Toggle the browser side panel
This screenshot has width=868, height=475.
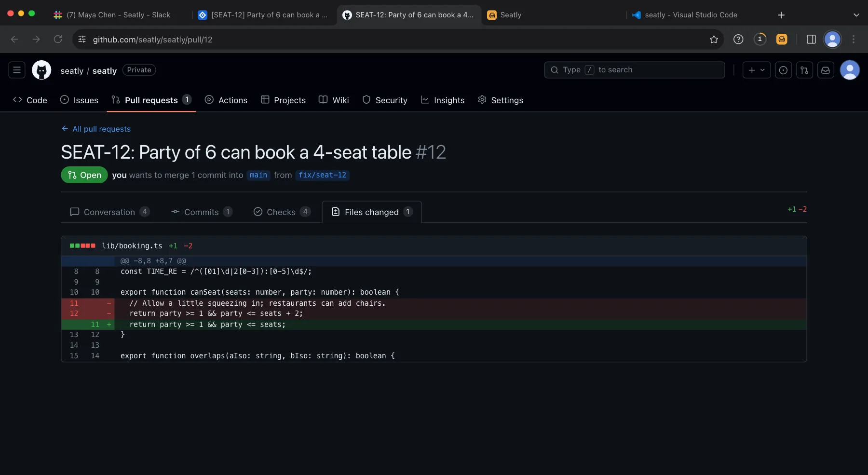(811, 40)
